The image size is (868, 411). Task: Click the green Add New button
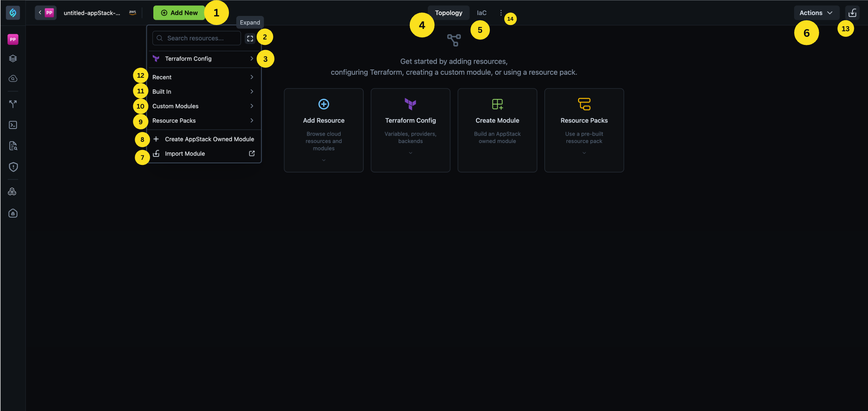[x=179, y=13]
